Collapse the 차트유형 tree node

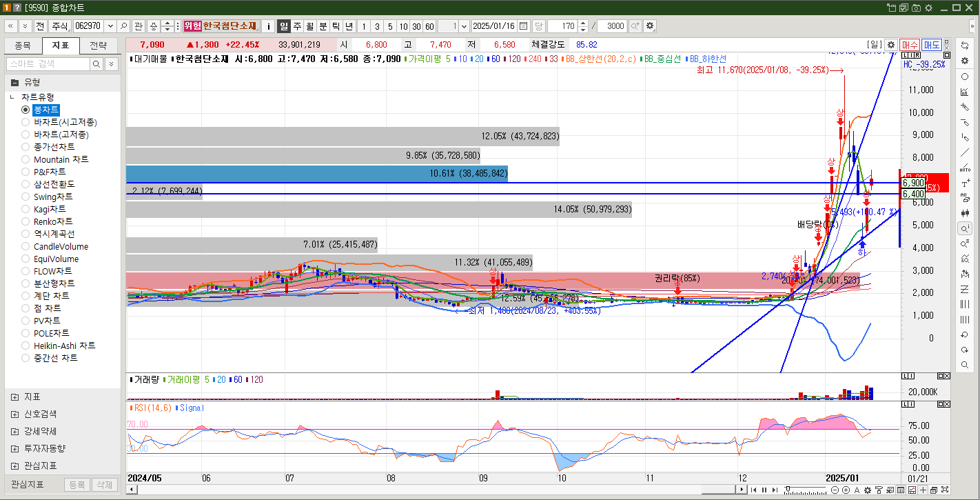[12, 97]
